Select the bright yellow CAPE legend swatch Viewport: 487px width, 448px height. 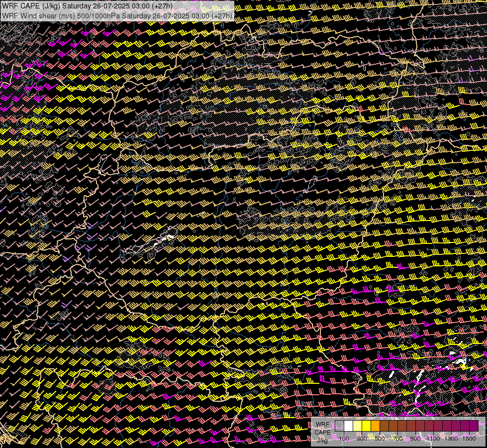point(367,426)
